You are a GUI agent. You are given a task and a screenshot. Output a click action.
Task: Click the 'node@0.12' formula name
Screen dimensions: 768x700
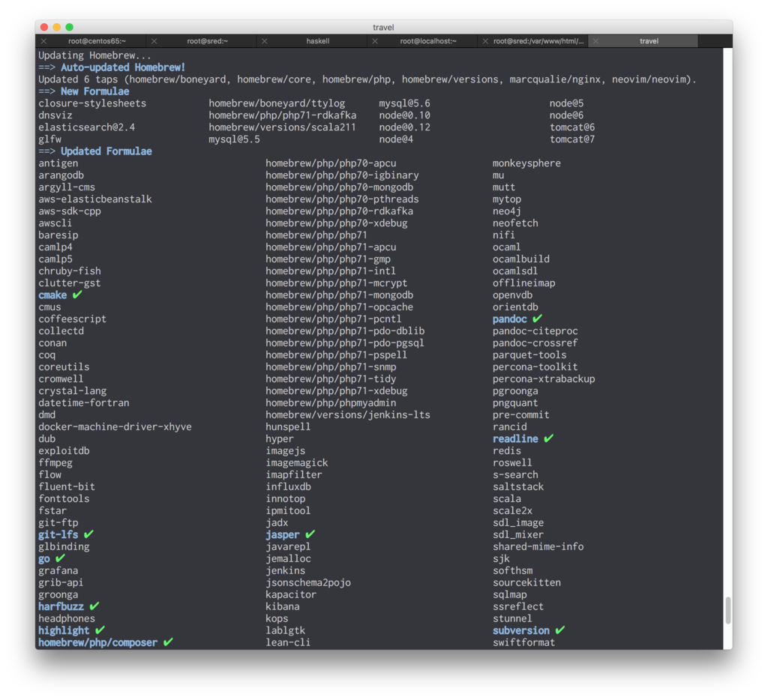pos(404,127)
